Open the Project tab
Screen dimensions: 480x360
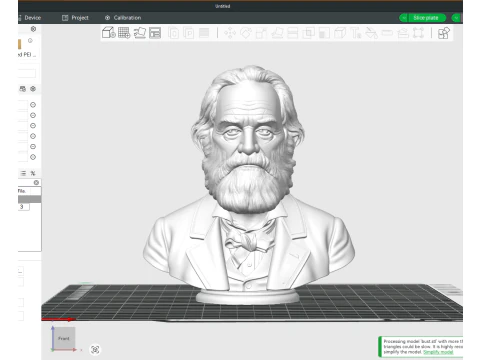pyautogui.click(x=75, y=18)
